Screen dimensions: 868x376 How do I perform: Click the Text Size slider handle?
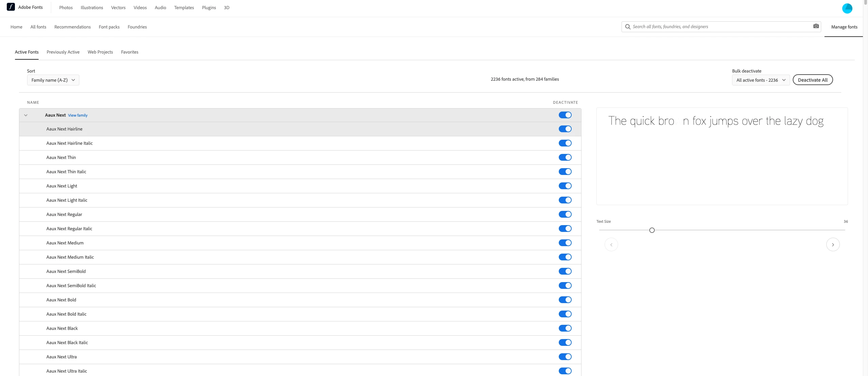tap(652, 230)
